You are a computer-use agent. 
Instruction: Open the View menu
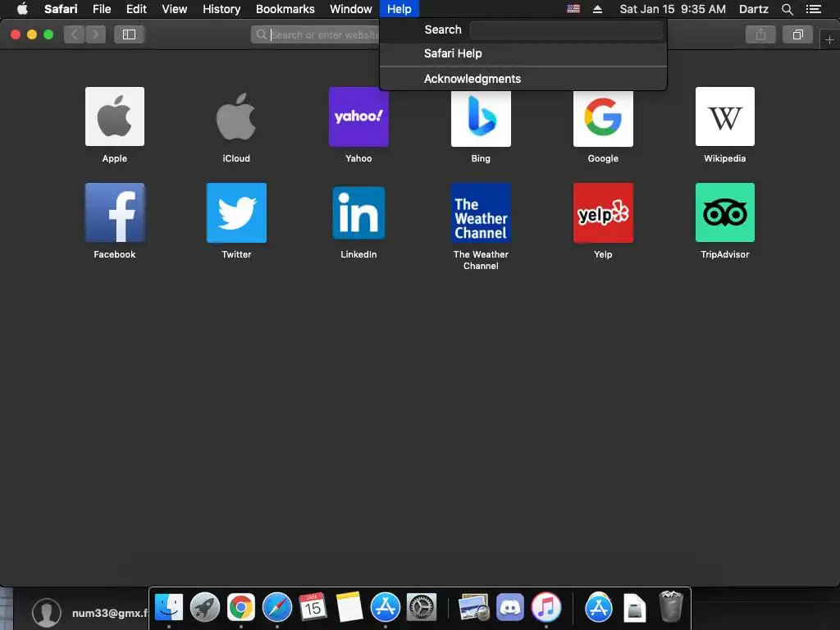(x=175, y=9)
